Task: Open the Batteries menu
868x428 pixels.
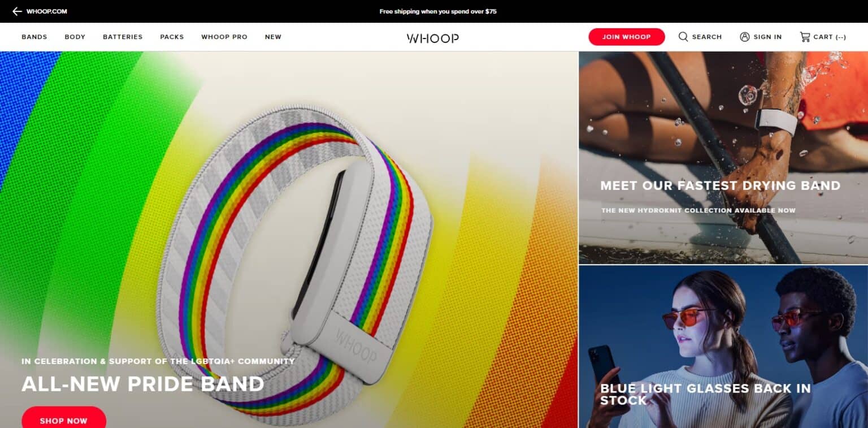Action: [123, 37]
